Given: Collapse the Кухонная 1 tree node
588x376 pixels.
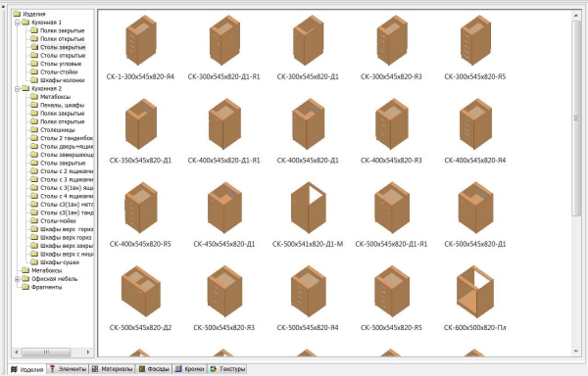Looking at the screenshot, I should [17, 23].
